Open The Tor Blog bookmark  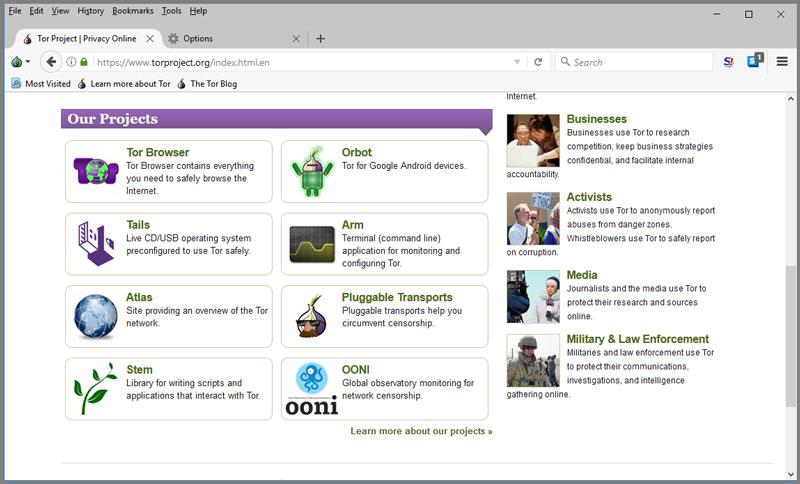click(207, 84)
